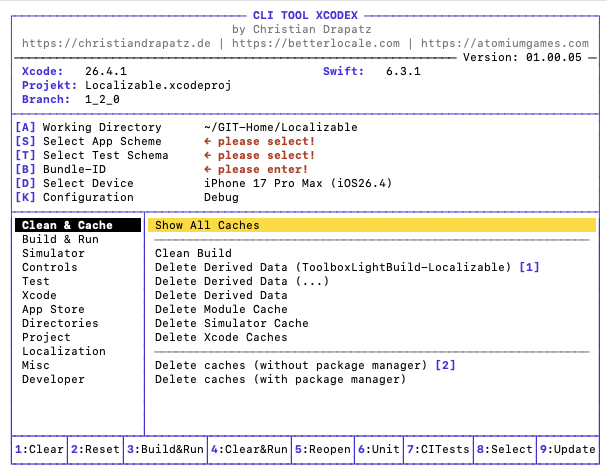Select Delete Simulator Cache option

click(x=231, y=323)
